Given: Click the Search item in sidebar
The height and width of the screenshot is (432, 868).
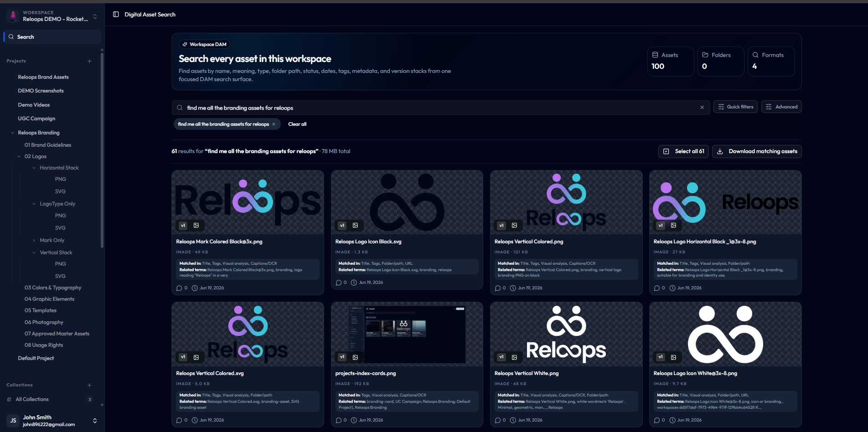Looking at the screenshot, I should click(x=52, y=37).
